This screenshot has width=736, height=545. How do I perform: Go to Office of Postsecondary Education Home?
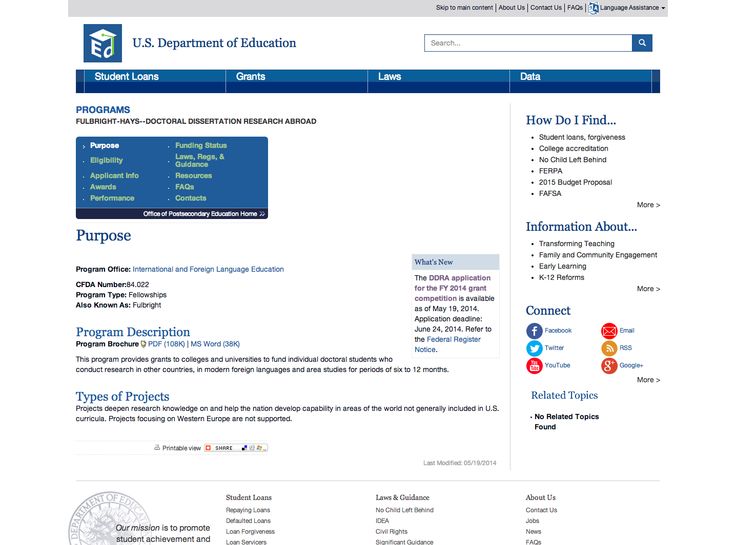(x=204, y=214)
